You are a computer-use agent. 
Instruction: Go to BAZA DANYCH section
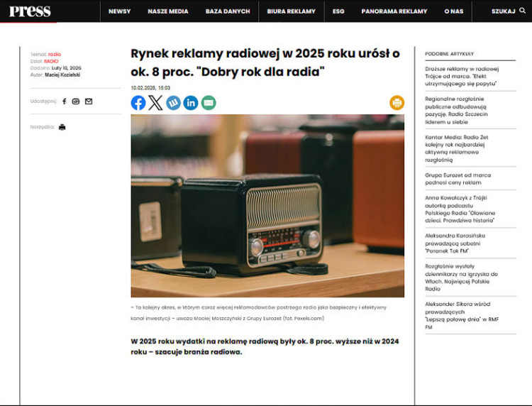click(x=228, y=11)
